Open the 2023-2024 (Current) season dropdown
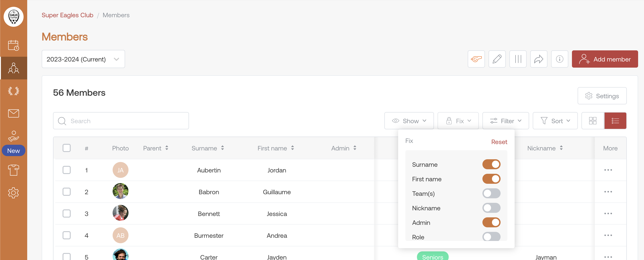 (83, 59)
